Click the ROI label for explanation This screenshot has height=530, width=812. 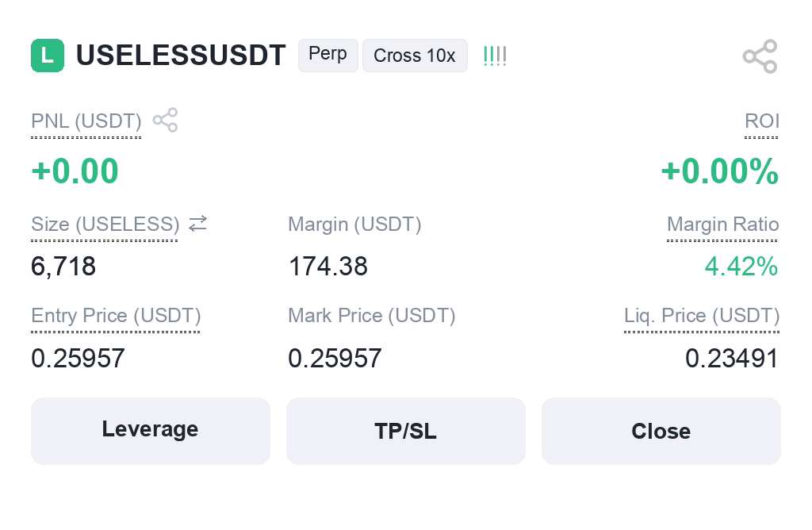click(762, 121)
